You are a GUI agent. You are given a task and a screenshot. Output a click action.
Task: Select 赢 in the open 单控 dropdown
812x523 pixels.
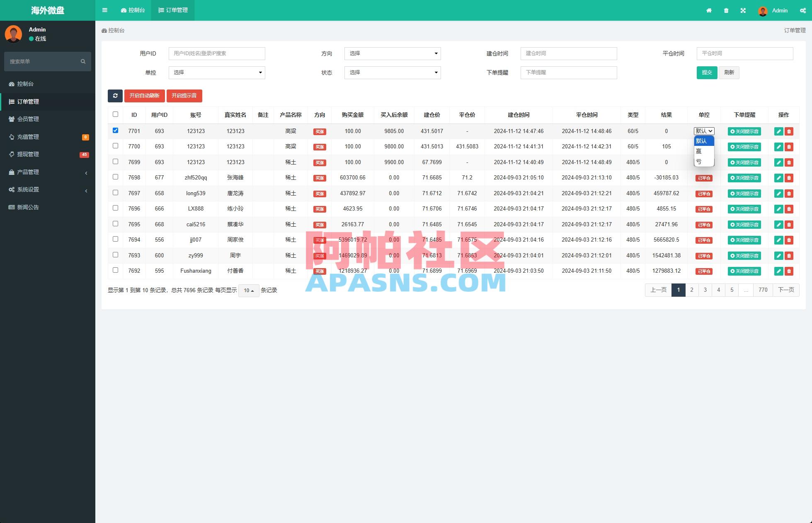[700, 151]
